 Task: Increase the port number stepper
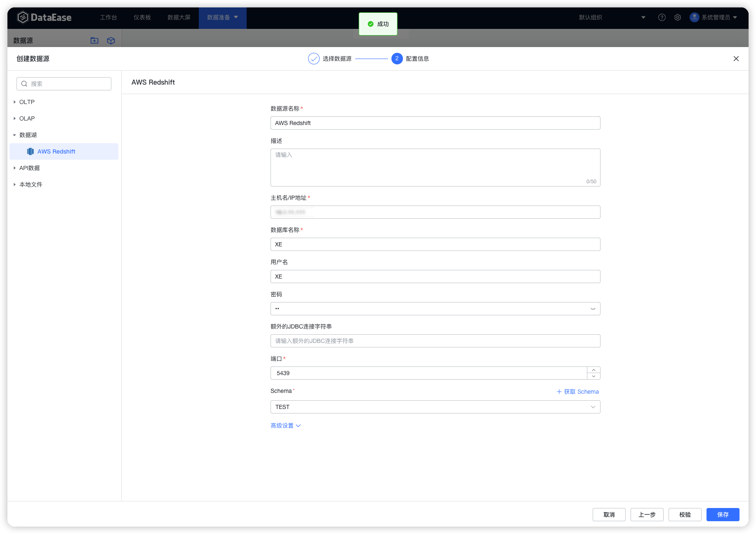593,370
